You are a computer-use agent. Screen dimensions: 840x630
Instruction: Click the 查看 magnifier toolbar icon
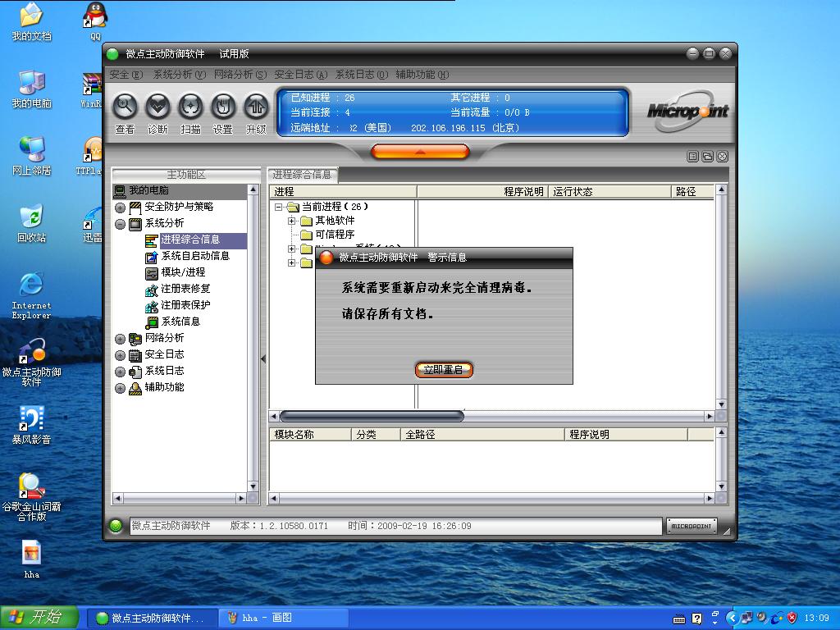tap(125, 107)
